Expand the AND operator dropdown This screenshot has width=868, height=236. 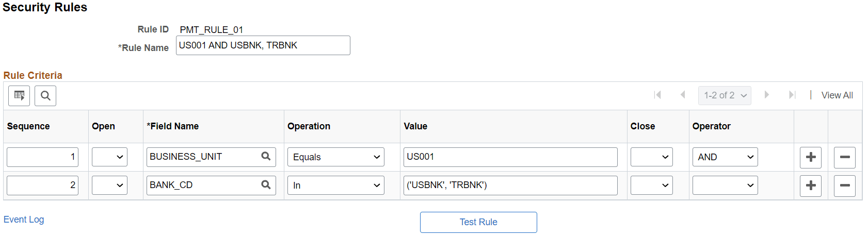pos(725,157)
